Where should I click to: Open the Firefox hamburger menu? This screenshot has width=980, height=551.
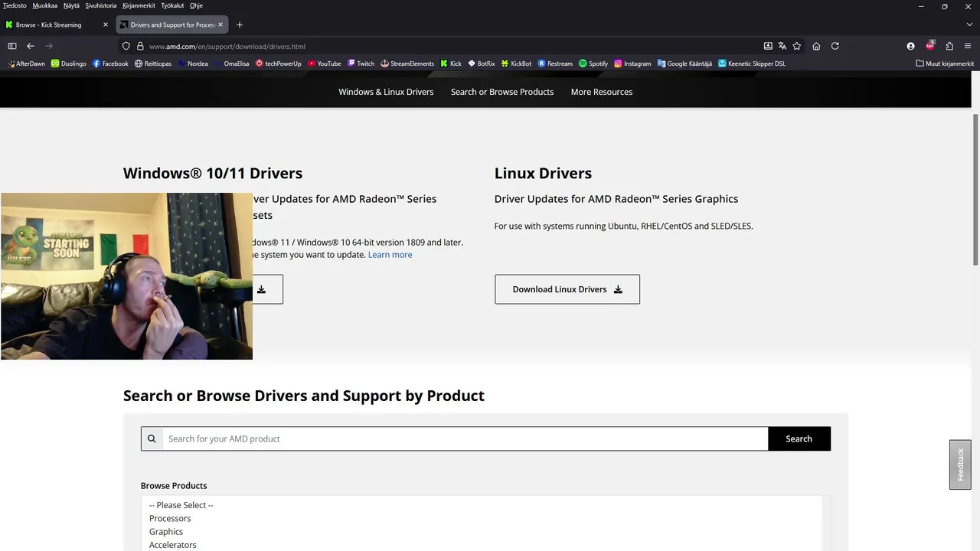[x=969, y=46]
